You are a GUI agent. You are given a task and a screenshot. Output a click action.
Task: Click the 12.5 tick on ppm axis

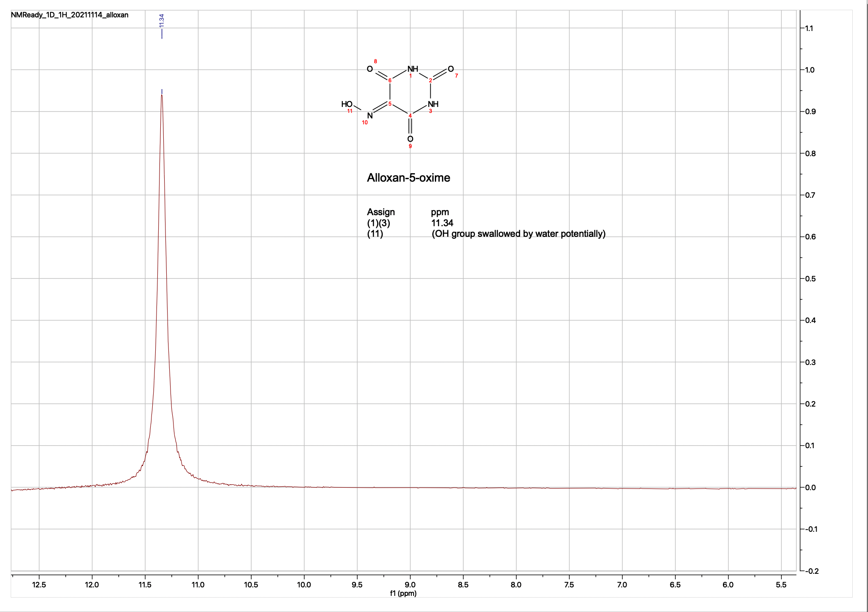click(39, 585)
